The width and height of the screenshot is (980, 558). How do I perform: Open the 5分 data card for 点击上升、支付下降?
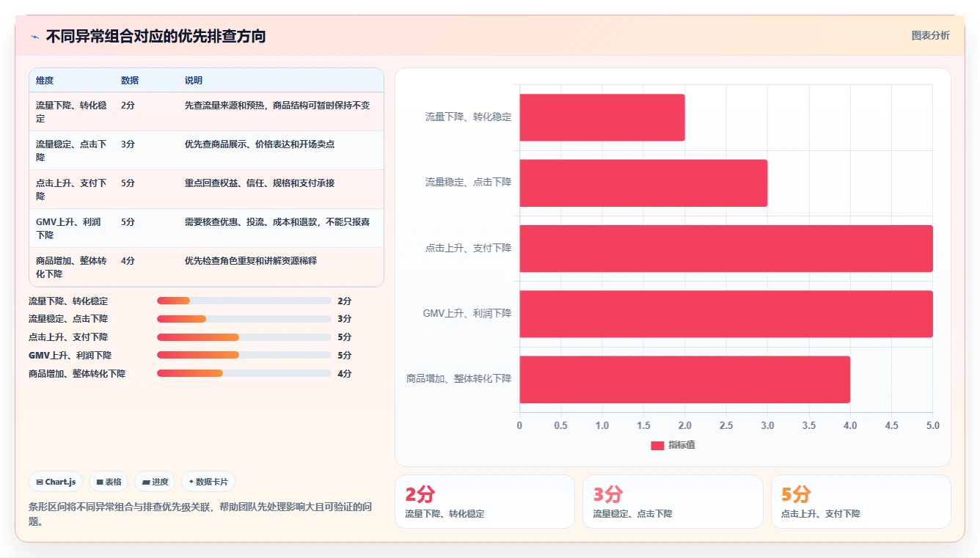tap(860, 502)
